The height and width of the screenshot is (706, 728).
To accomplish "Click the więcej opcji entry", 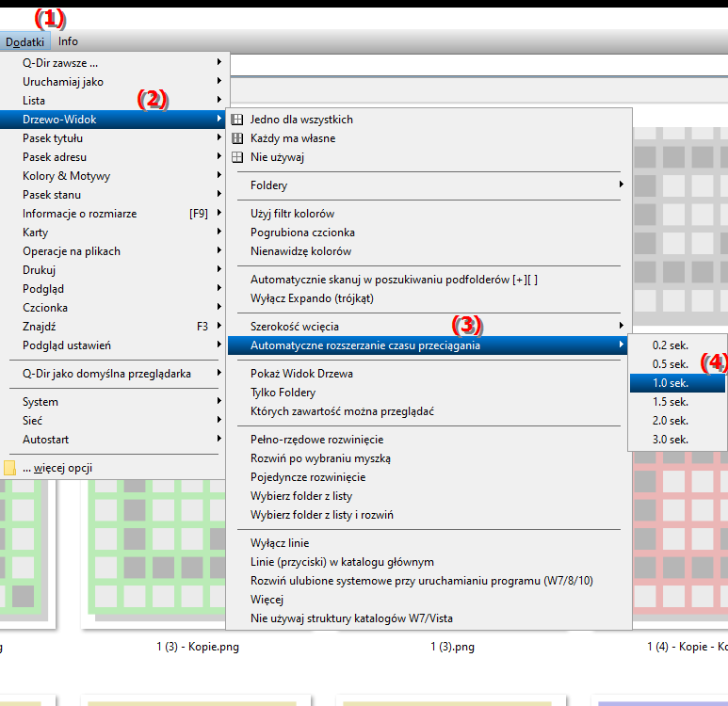I will coord(114,468).
